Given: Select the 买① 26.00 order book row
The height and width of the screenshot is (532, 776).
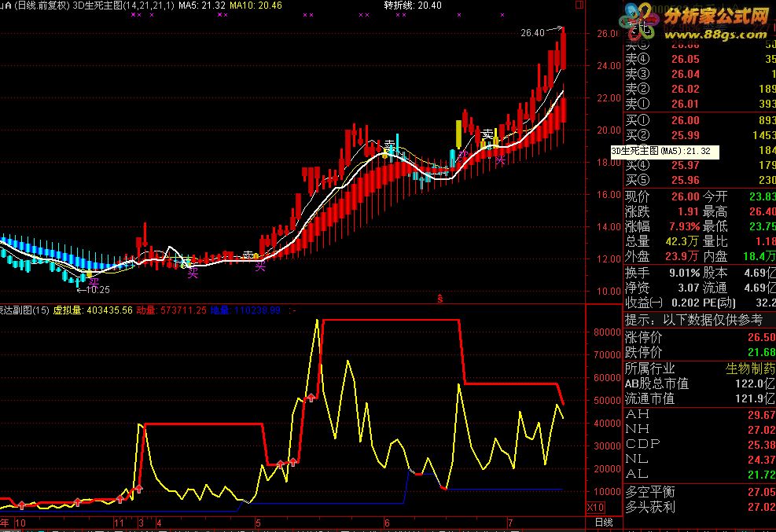Looking at the screenshot, I should tap(699, 120).
